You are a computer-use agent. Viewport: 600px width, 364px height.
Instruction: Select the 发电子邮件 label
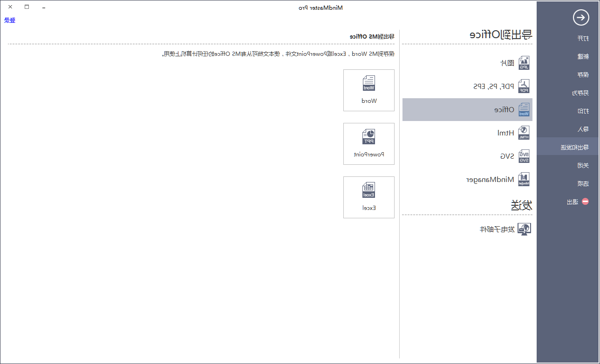pos(497,229)
